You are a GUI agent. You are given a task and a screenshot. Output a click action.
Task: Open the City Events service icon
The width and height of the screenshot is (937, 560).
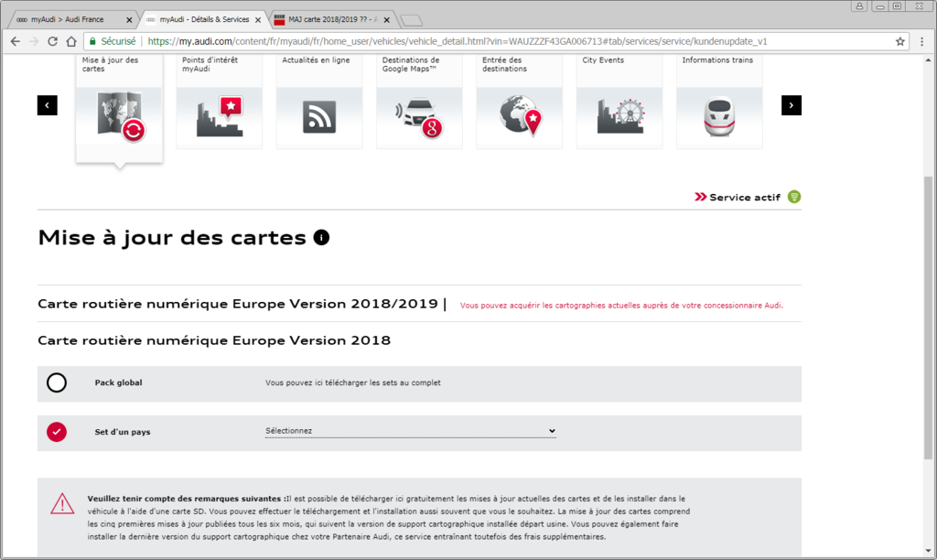coord(619,118)
